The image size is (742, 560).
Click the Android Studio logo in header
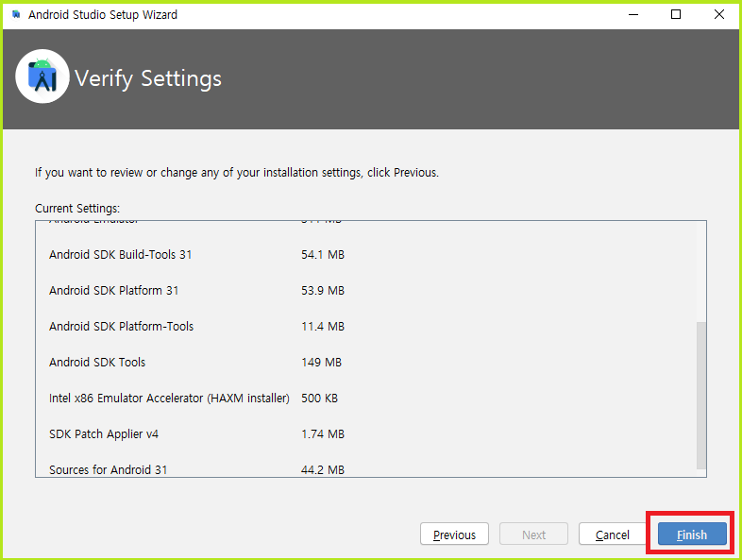click(x=42, y=76)
